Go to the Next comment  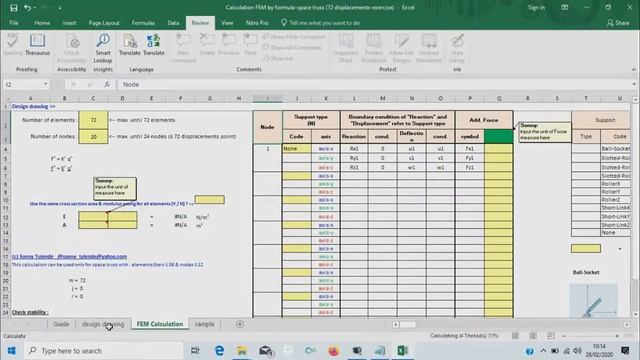250,44
